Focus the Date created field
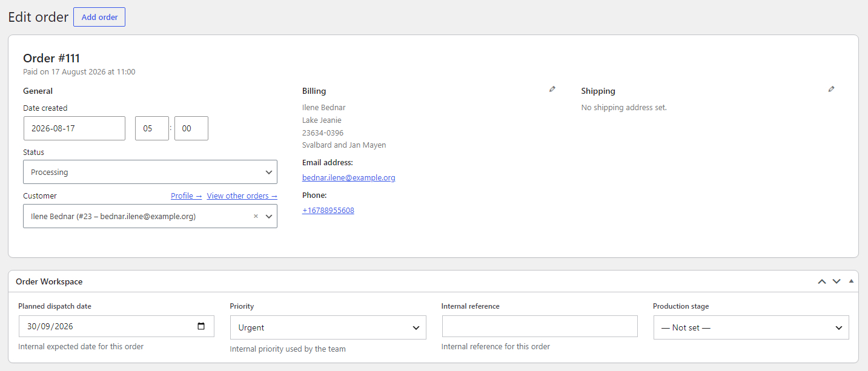The image size is (868, 371). pos(75,128)
